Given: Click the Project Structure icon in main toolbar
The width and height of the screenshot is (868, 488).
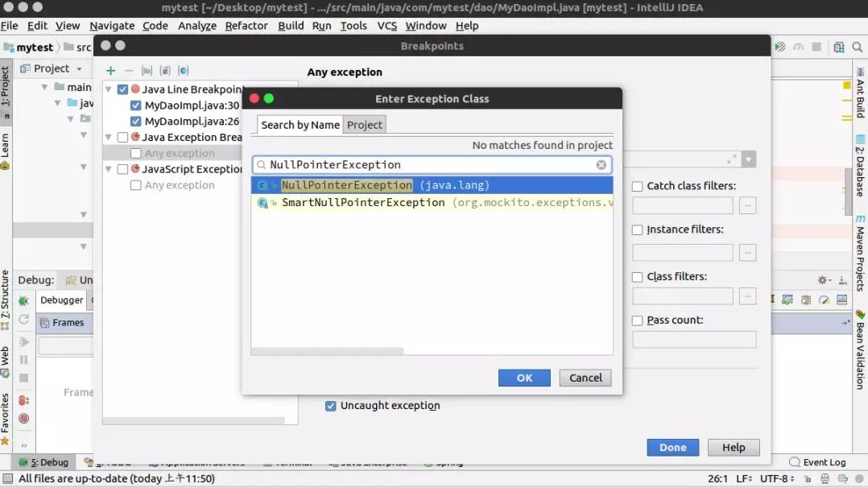Looking at the screenshot, I should (x=839, y=47).
